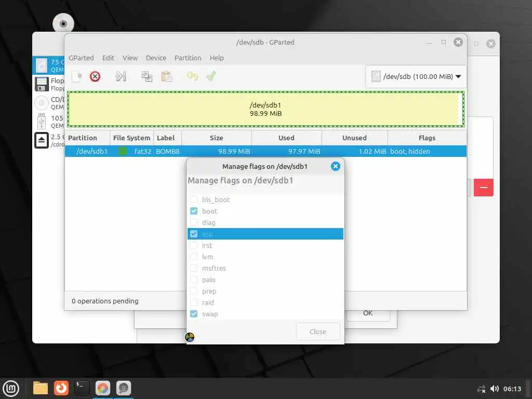The height and width of the screenshot is (399, 532).
Task: Click the network status tray icon
Action: pos(481,389)
